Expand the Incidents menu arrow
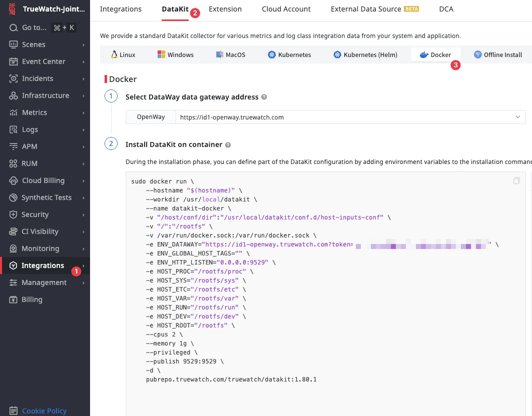The width and height of the screenshot is (532, 416). click(x=84, y=78)
